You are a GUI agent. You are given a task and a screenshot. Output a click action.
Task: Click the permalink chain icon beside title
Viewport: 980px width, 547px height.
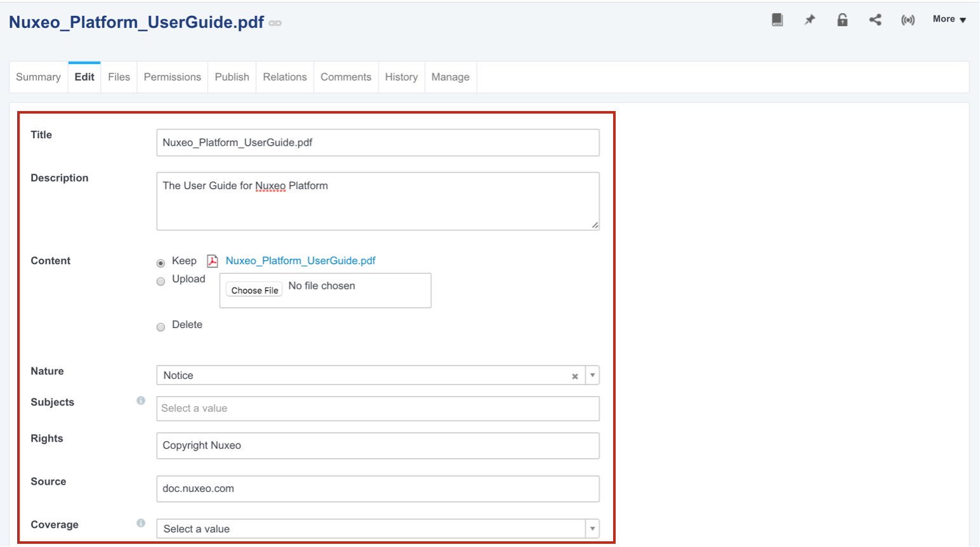(275, 23)
